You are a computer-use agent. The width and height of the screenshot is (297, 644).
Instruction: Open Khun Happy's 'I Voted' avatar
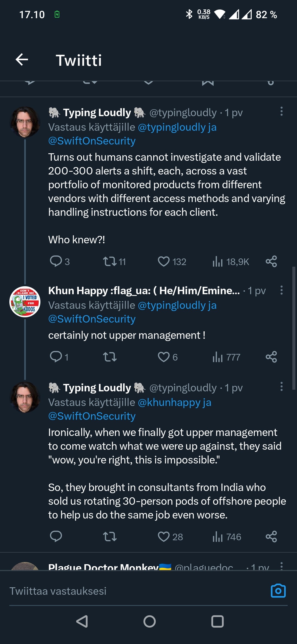[x=25, y=302]
